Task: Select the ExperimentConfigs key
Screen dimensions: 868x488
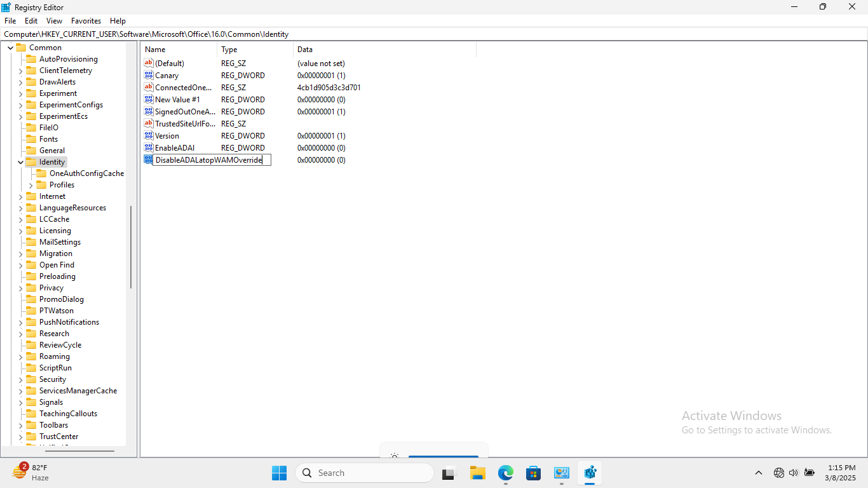Action: pyautogui.click(x=71, y=105)
